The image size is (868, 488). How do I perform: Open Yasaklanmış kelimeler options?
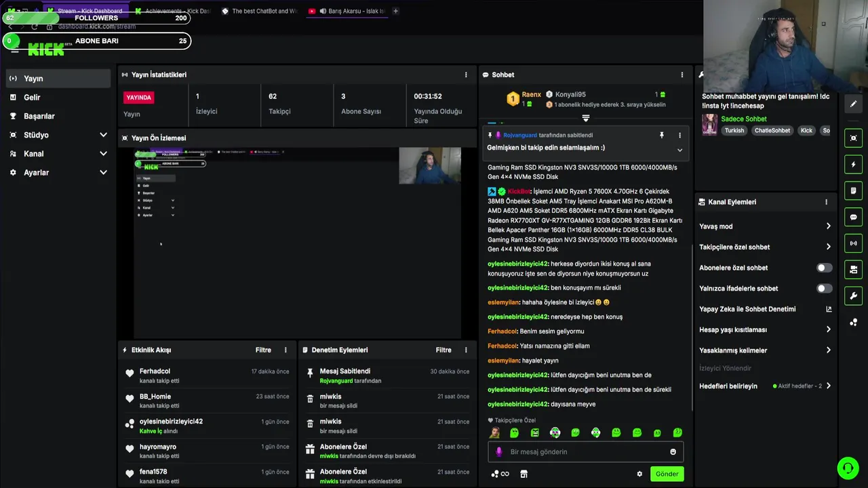[x=764, y=350]
